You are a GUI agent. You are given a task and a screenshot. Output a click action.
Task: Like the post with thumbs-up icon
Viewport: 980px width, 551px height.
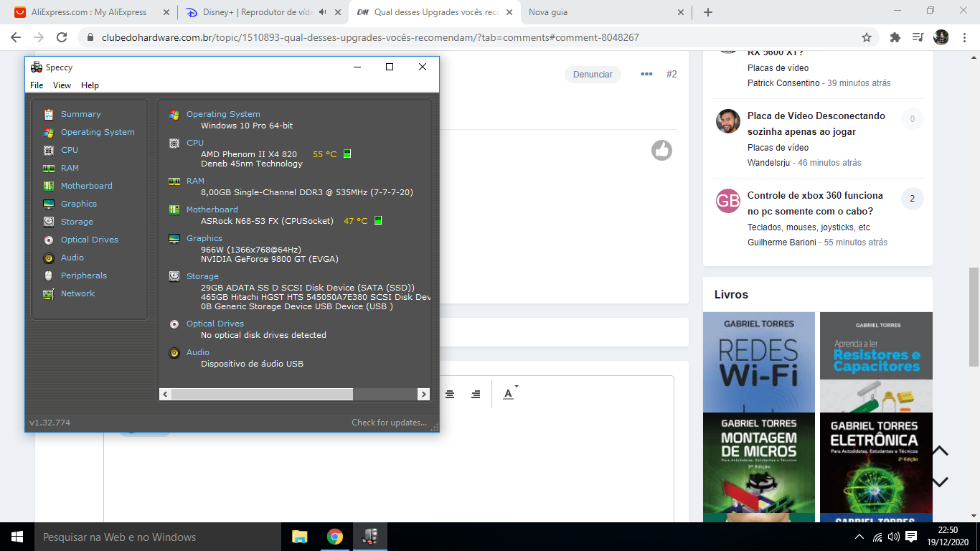pos(661,150)
